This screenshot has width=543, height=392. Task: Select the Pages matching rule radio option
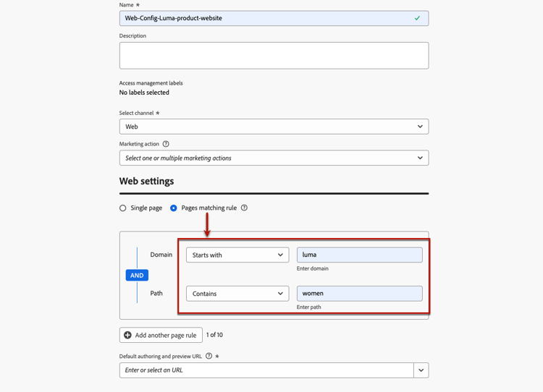tap(174, 208)
